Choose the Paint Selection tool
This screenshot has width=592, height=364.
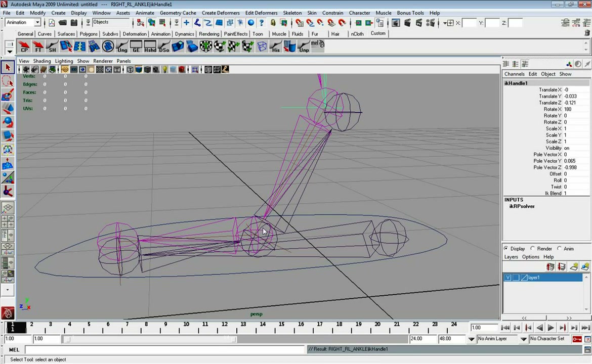pyautogui.click(x=8, y=95)
